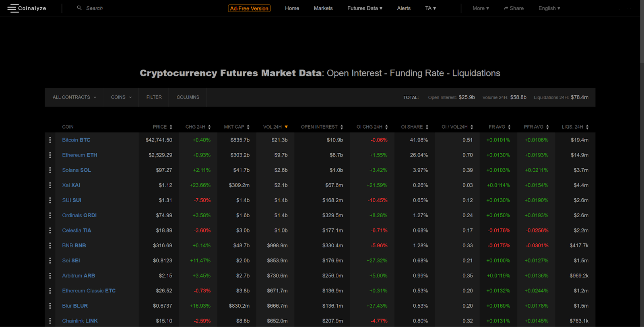This screenshot has height=327, width=644.
Task: Open the Solana SOL link
Action: pos(76,170)
